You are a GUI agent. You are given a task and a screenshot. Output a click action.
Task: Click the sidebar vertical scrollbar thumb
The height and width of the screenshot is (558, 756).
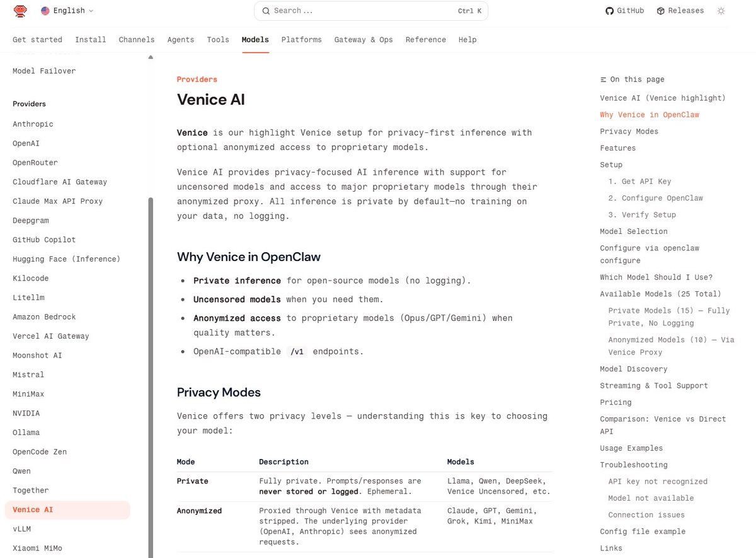(x=151, y=377)
